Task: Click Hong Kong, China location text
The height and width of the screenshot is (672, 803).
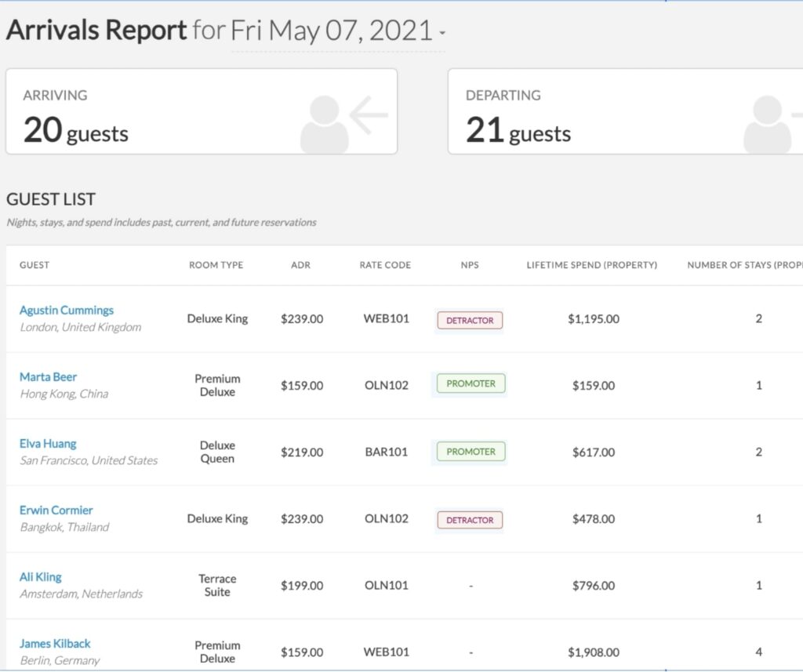Action: (x=64, y=394)
